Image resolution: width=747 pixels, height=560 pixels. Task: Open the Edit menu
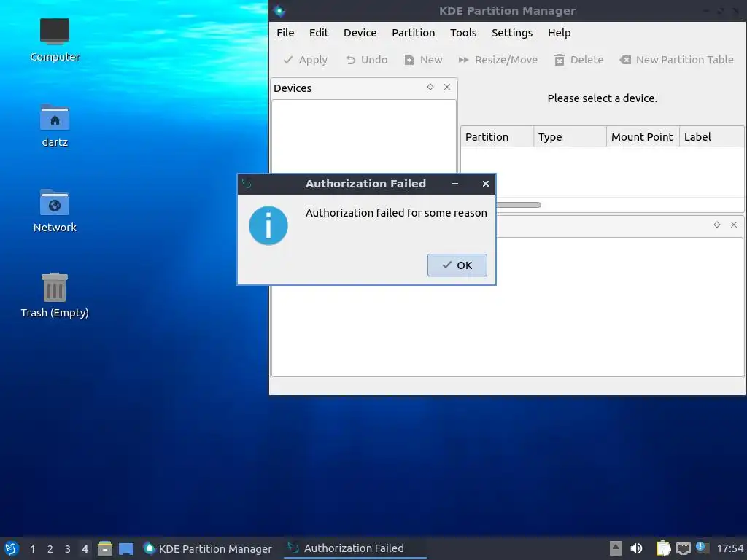pyautogui.click(x=319, y=33)
